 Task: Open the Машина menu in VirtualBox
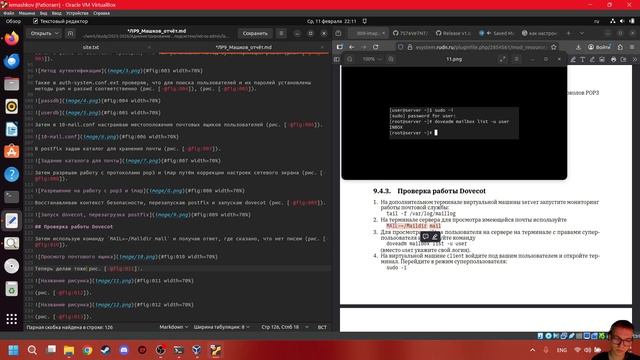[x=27, y=13]
